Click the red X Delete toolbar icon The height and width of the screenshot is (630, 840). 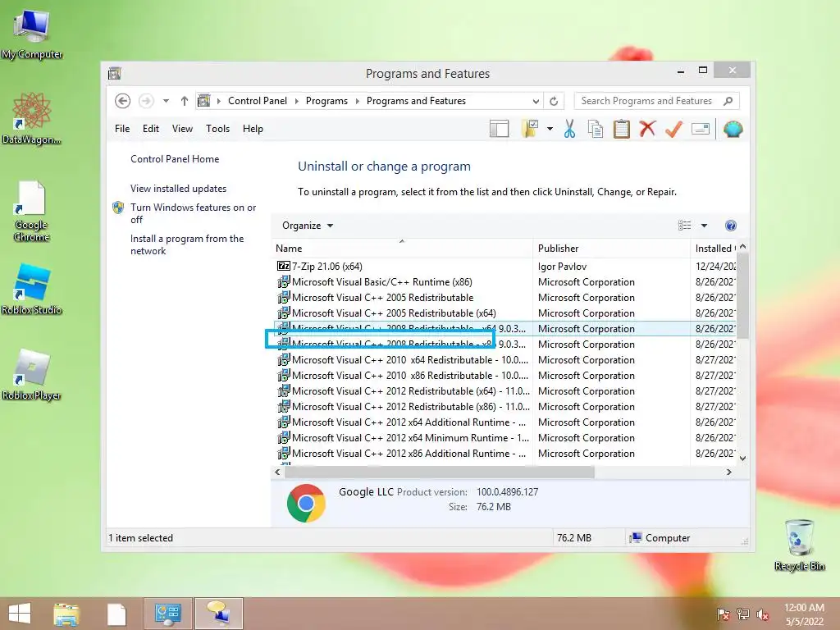(x=647, y=129)
